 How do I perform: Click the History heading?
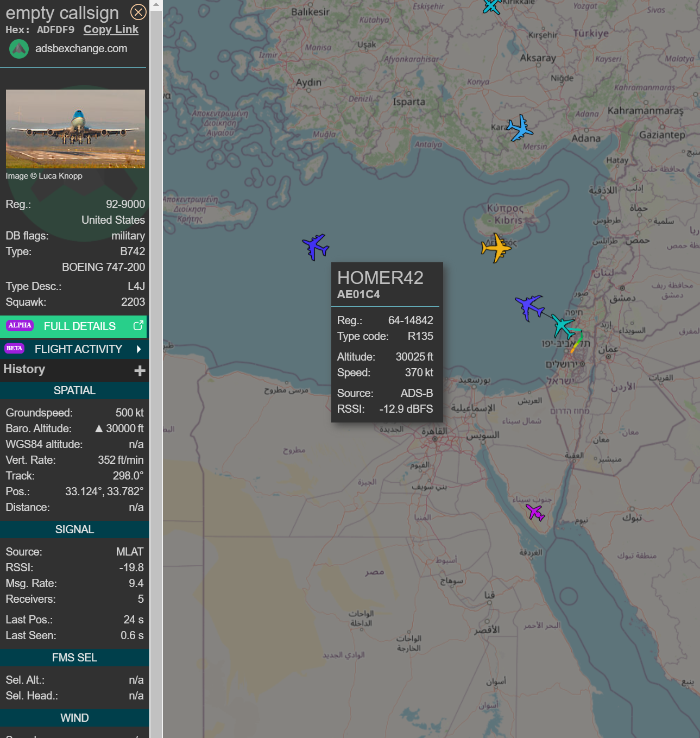24,369
